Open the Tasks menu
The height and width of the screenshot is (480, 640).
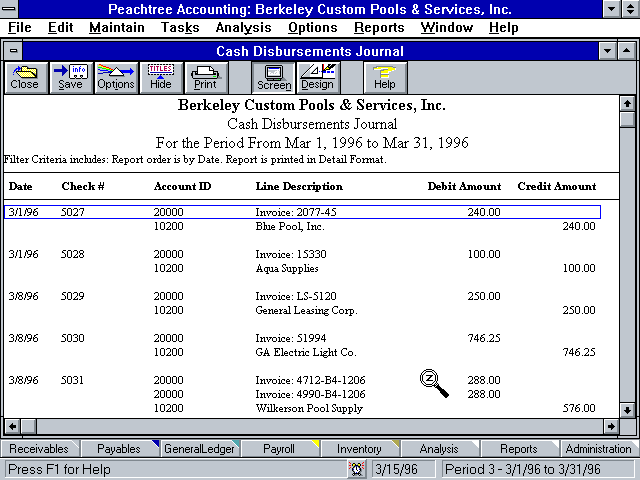tap(180, 27)
